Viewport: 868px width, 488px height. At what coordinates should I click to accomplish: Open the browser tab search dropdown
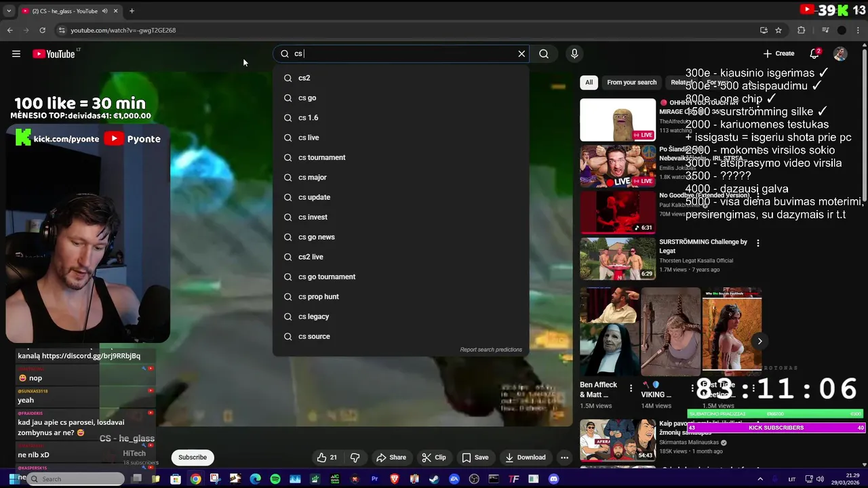click(9, 11)
